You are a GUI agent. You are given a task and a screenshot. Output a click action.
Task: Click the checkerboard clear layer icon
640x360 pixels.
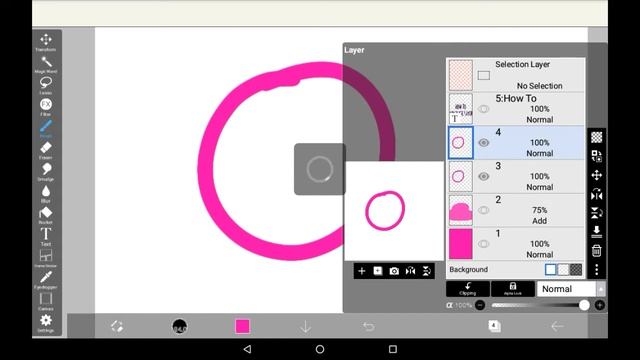[x=597, y=137]
